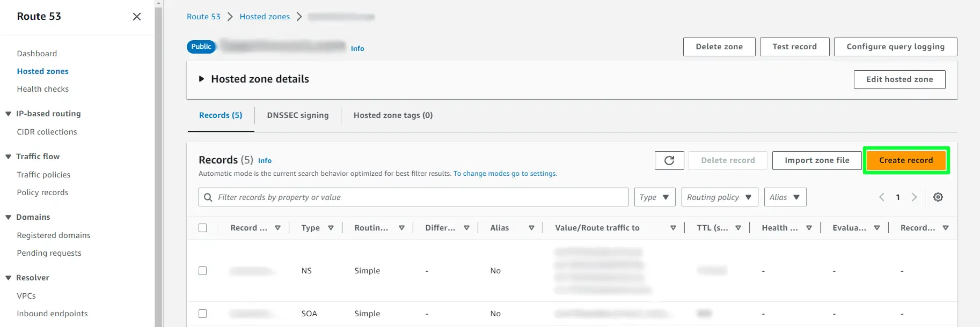The image size is (980, 327).
Task: Open Info link beside Records heading
Action: (265, 160)
